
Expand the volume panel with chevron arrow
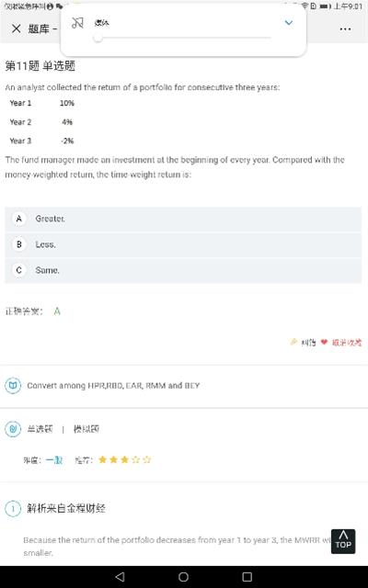coord(288,22)
